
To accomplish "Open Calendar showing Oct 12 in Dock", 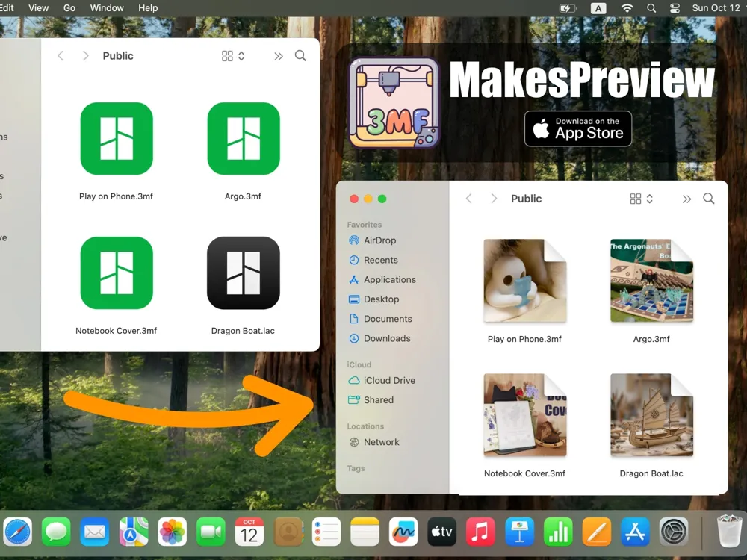I will pos(249,532).
